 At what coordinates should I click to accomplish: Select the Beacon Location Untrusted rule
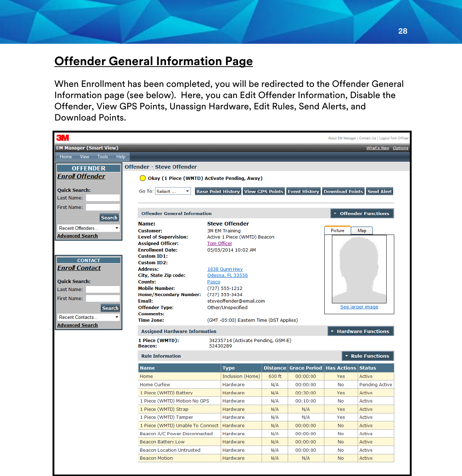pos(170,450)
